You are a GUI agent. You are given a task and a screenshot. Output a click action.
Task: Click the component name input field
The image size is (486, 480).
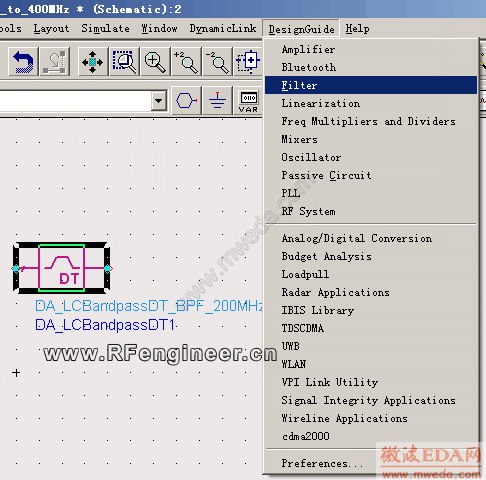(x=75, y=101)
